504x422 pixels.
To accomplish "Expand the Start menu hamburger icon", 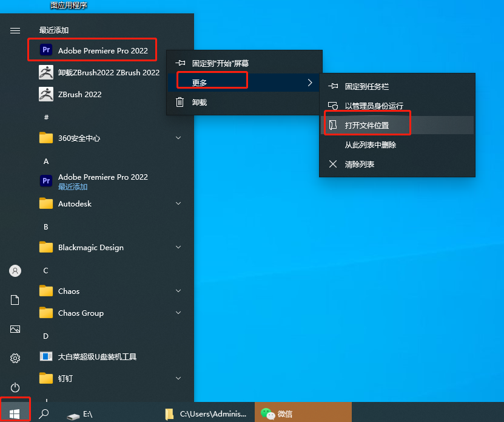I will click(15, 30).
